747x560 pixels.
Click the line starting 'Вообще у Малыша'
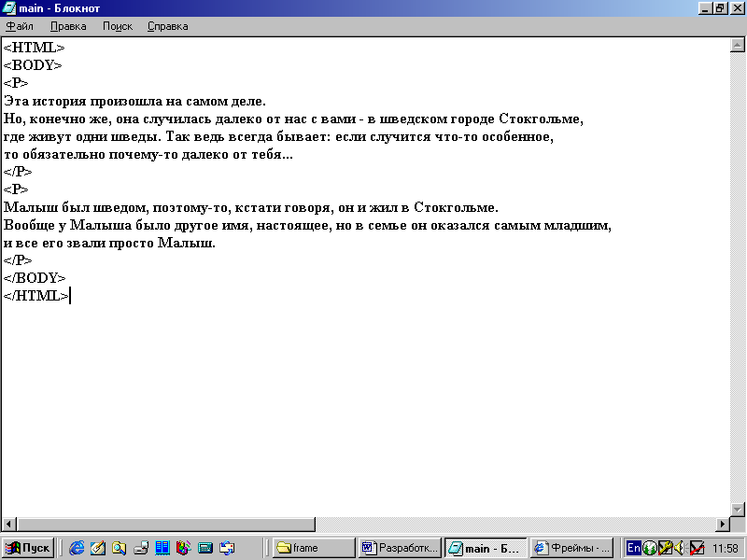307,225
